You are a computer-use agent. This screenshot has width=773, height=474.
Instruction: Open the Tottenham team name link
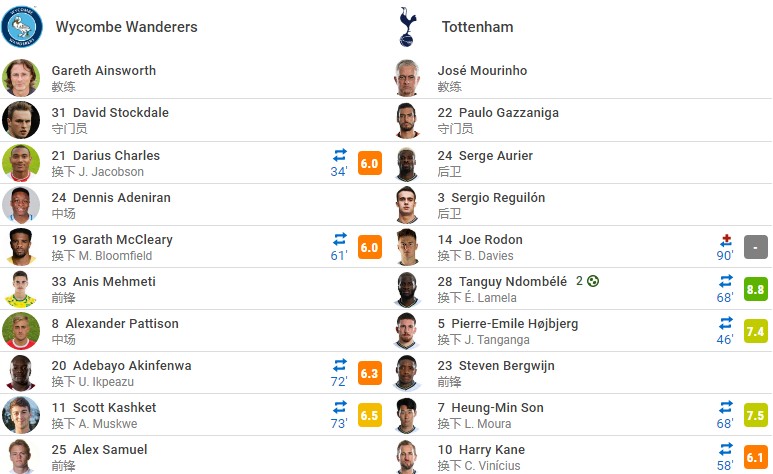click(477, 27)
